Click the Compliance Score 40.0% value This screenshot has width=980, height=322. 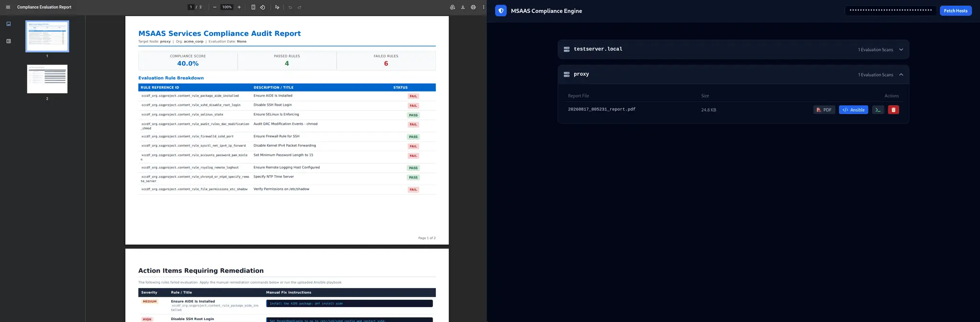coord(188,64)
